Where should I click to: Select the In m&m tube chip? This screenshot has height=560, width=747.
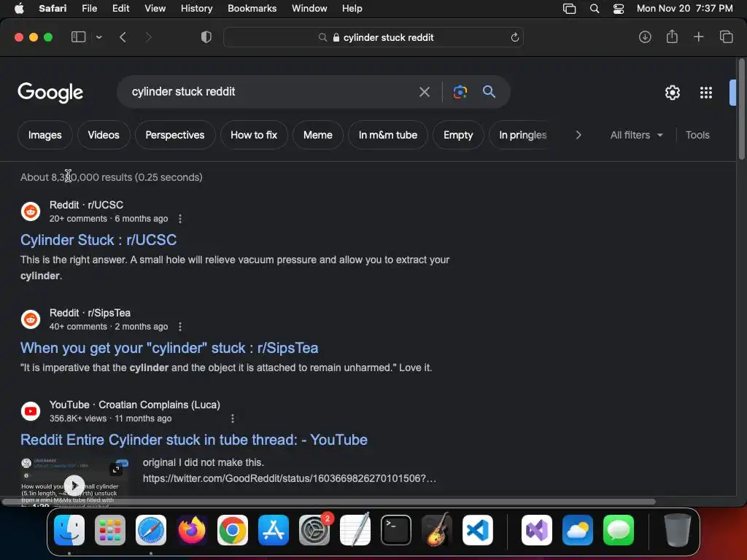click(x=388, y=135)
